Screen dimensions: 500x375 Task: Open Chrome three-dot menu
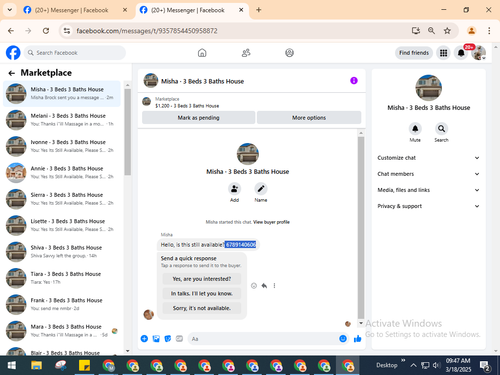[489, 31]
